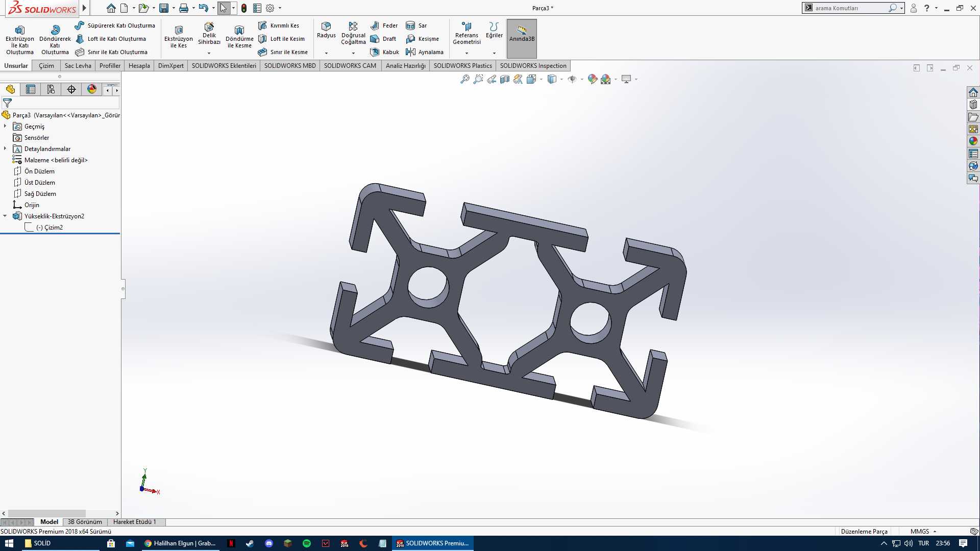Switch to the Çizim tab

pyautogui.click(x=46, y=66)
